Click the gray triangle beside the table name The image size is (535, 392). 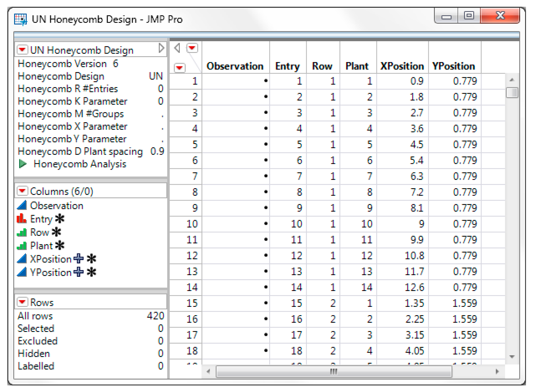click(161, 48)
